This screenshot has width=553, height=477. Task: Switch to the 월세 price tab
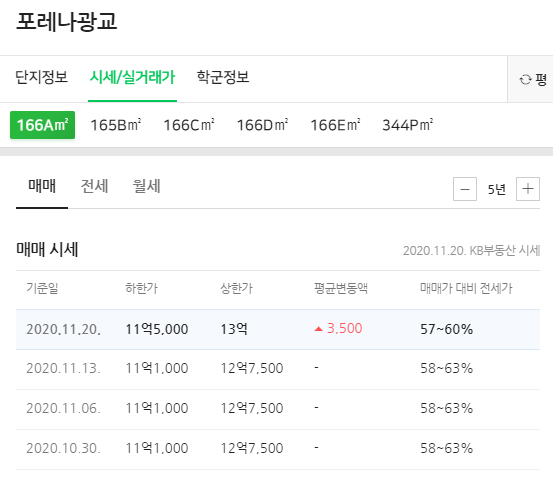(146, 186)
